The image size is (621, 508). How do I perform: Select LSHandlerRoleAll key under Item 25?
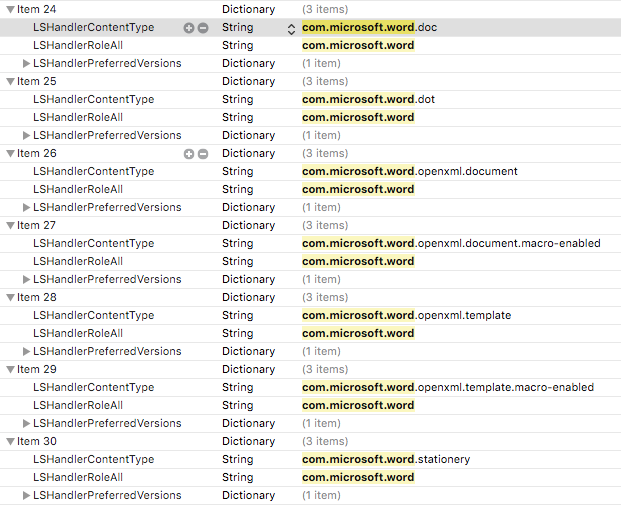(x=78, y=118)
